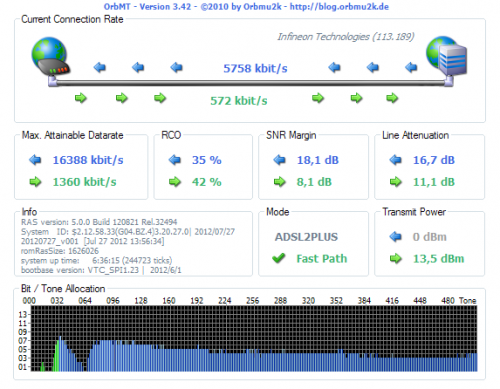Click the 5758 kbit/s downstream rate
This screenshot has width=500, height=389.
pos(255,68)
